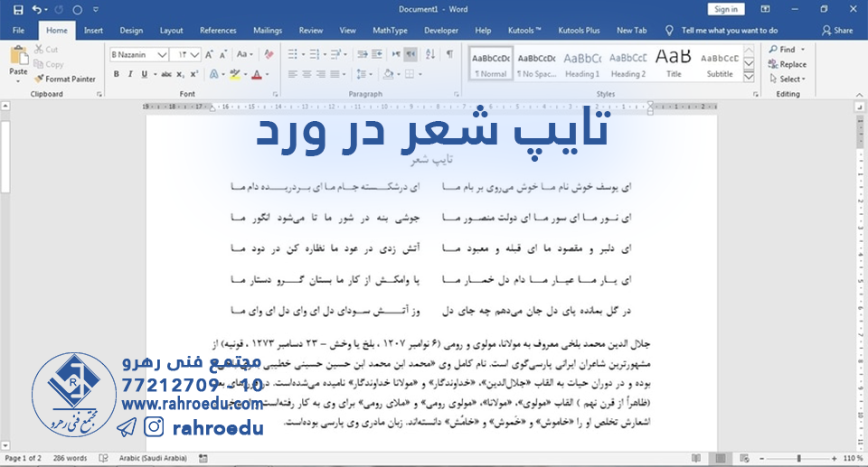Switch to the Design tab
Image resolution: width=868 pixels, height=467 pixels.
coord(131,31)
